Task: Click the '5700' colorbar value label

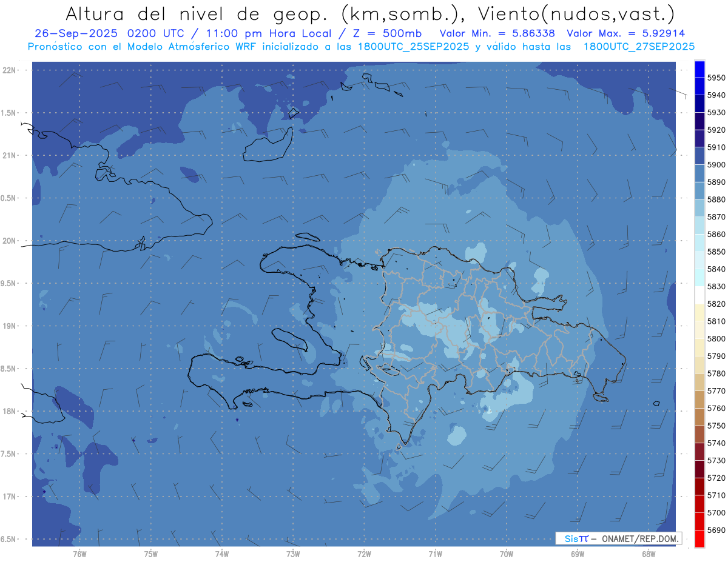Action: click(716, 512)
